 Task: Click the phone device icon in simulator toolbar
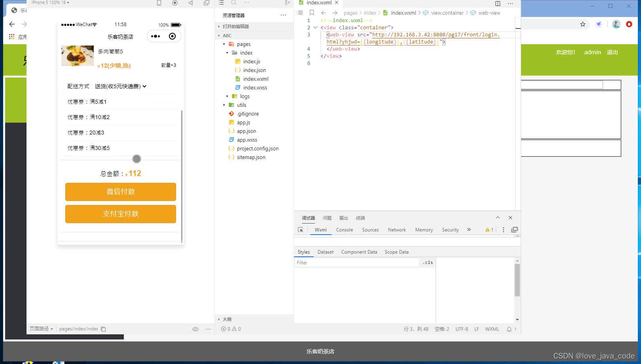click(x=159, y=3)
